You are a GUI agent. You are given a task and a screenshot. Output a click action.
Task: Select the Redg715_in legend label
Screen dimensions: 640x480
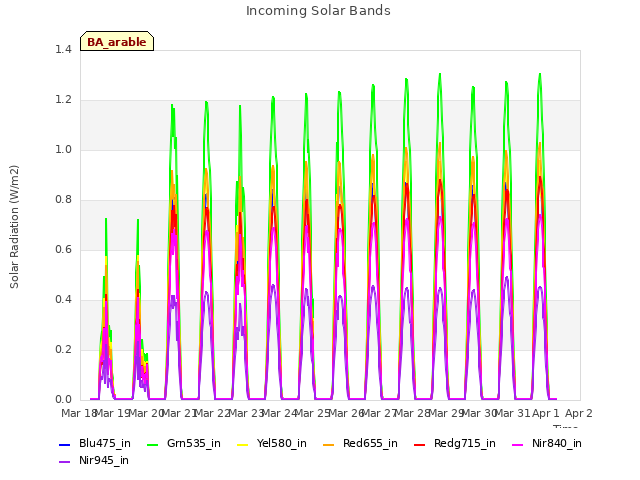[x=465, y=444]
